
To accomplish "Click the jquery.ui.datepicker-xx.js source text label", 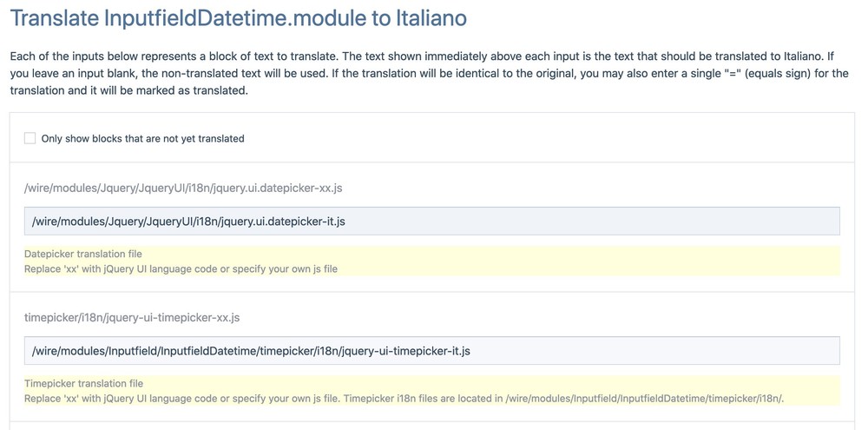I will coord(183,188).
